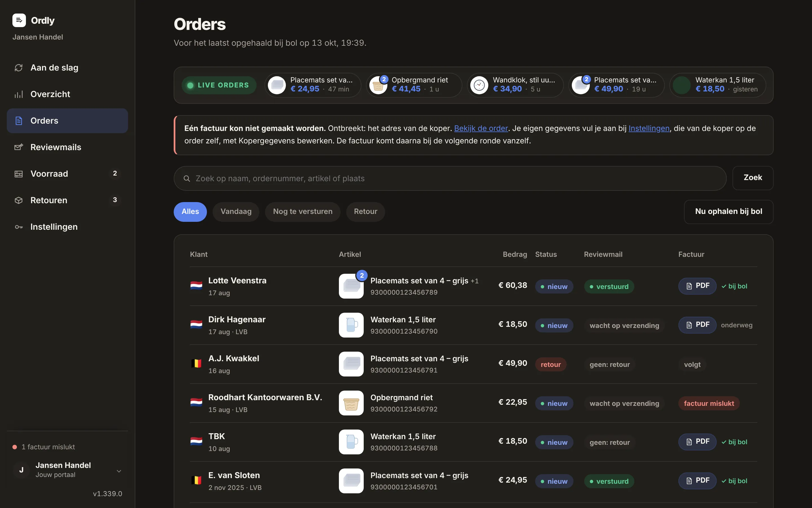Open the PDF invoice for E. van Sloten
The width and height of the screenshot is (812, 508).
[x=697, y=481]
